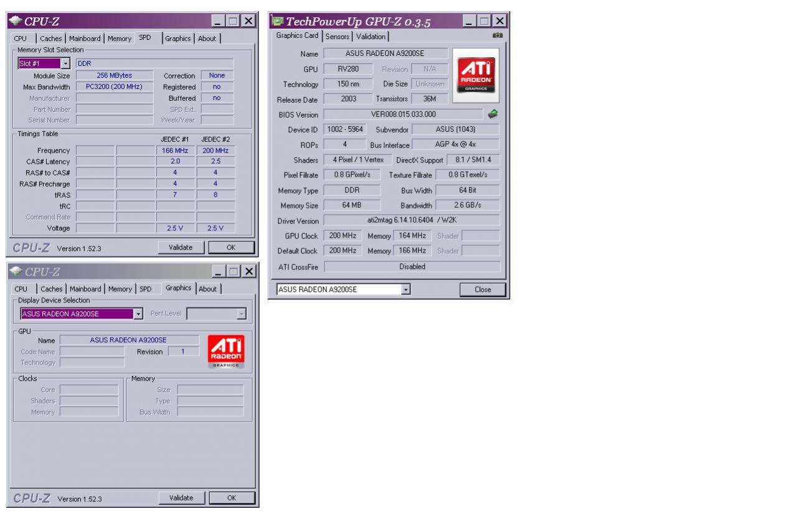
Task: Click the GPU-Z Name field ASUS RADEON A9200SE
Action: click(385, 54)
